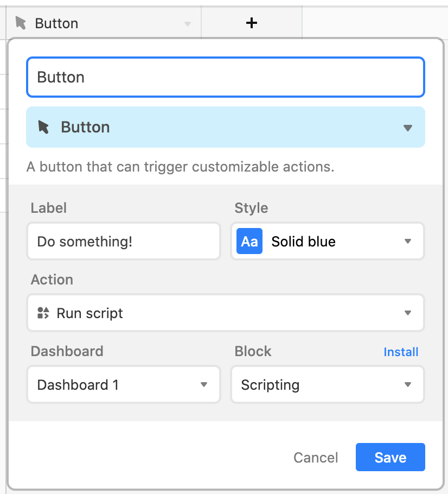Click the cursor icon in the field type selector
The height and width of the screenshot is (494, 448).
[43, 127]
